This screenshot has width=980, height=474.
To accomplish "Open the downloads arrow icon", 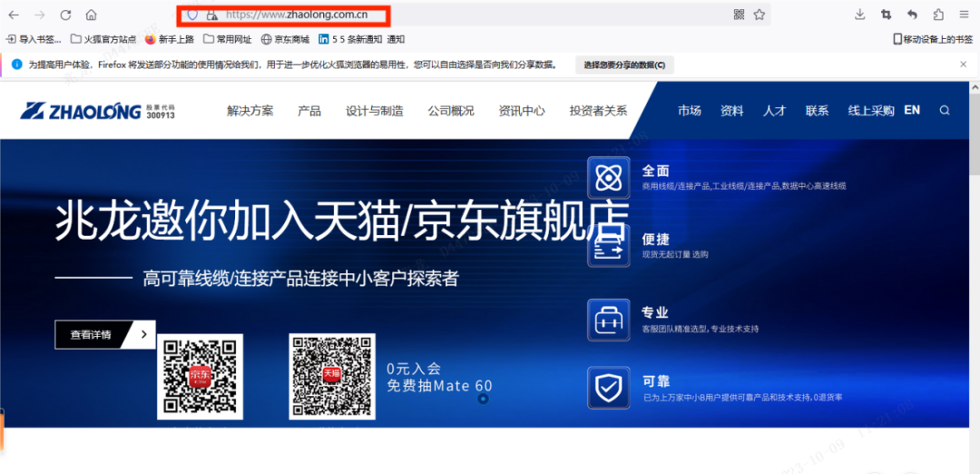I will coord(860,15).
